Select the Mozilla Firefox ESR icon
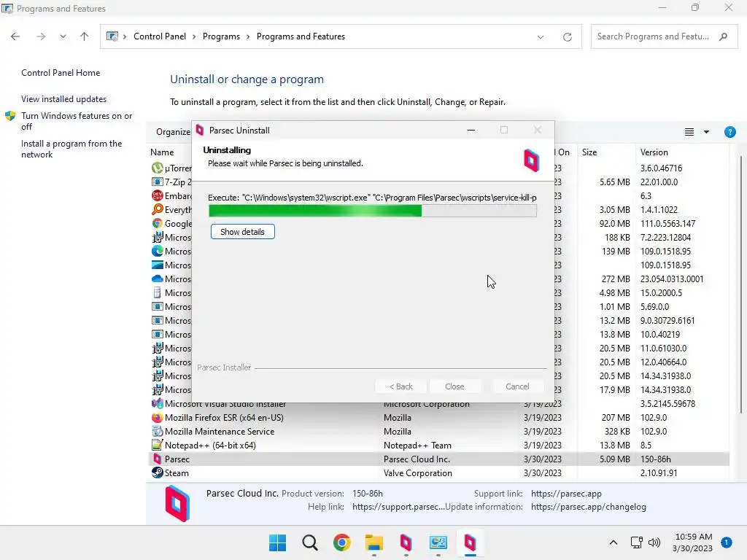Screen dimensions: 747x560 click(158, 418)
